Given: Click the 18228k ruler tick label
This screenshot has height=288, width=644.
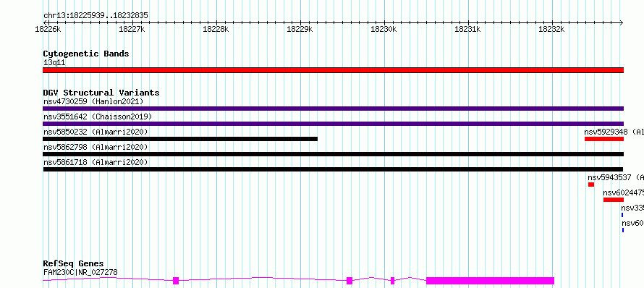Looking at the screenshot, I should [x=216, y=29].
